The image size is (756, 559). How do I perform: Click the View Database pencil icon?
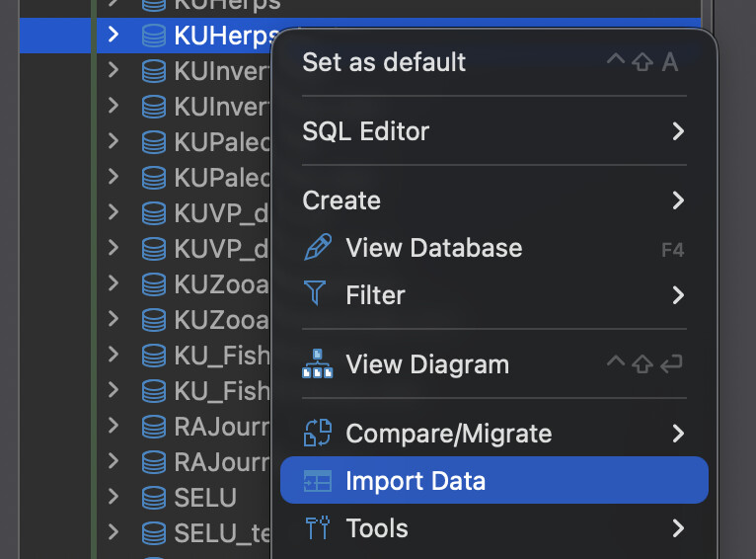[317, 248]
